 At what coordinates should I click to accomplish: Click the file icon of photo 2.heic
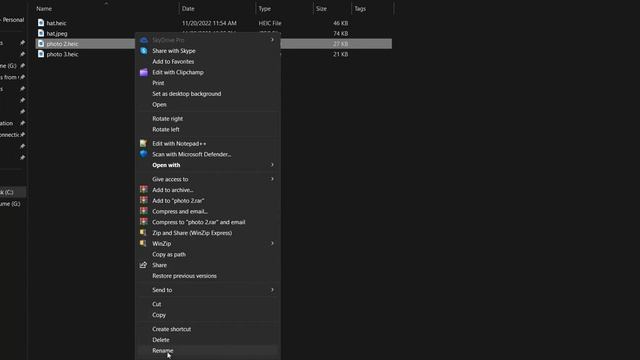click(41, 43)
